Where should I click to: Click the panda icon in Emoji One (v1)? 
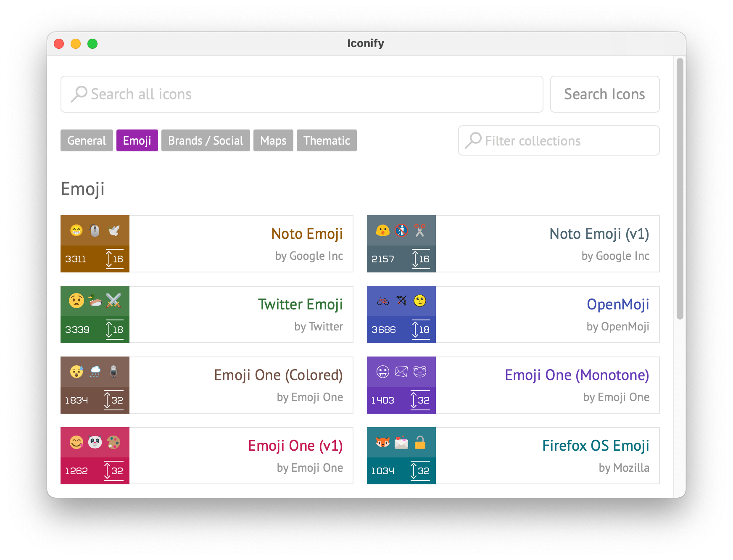pos(95,442)
